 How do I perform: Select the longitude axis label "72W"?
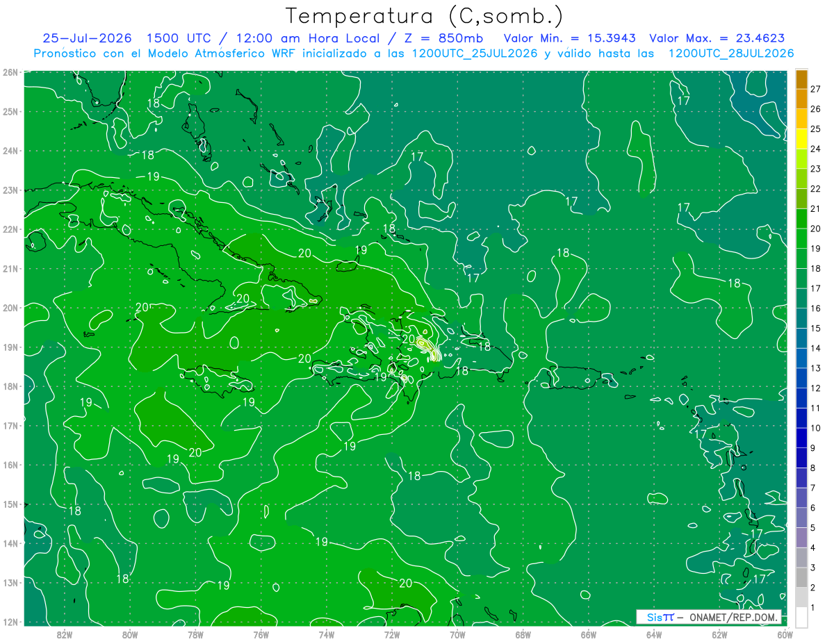392,634
